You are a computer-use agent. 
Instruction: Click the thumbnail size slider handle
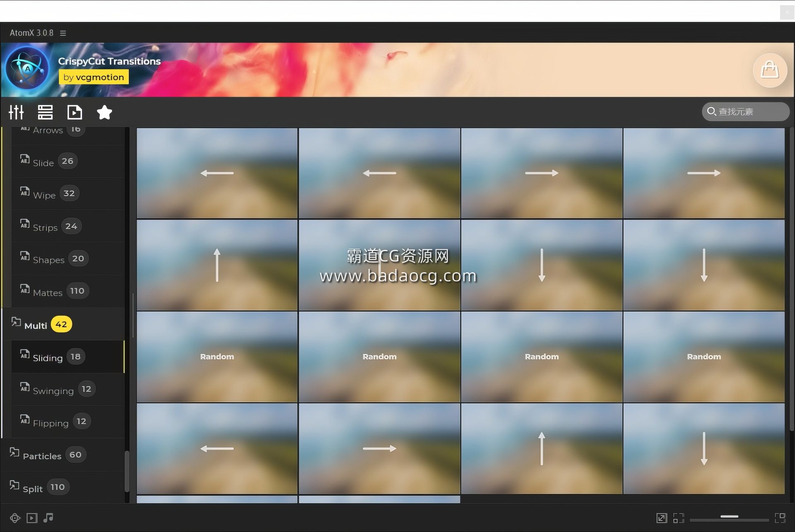point(729,517)
